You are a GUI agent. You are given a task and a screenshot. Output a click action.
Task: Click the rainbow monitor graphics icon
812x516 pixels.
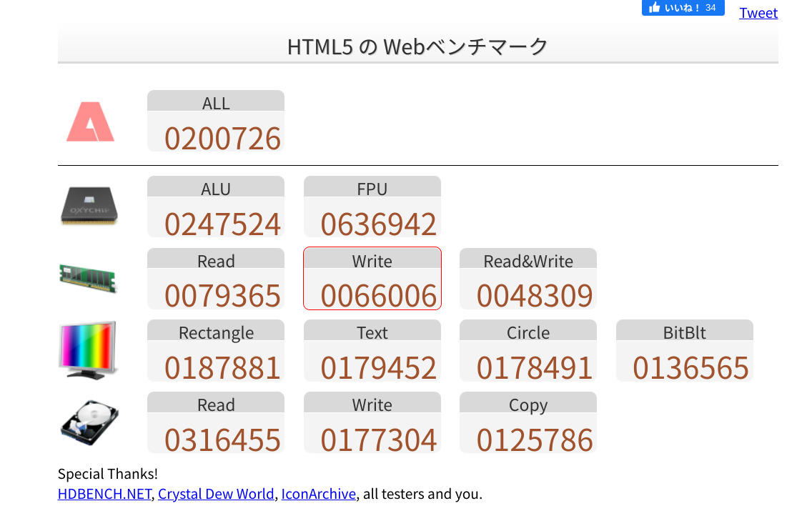pyautogui.click(x=88, y=350)
